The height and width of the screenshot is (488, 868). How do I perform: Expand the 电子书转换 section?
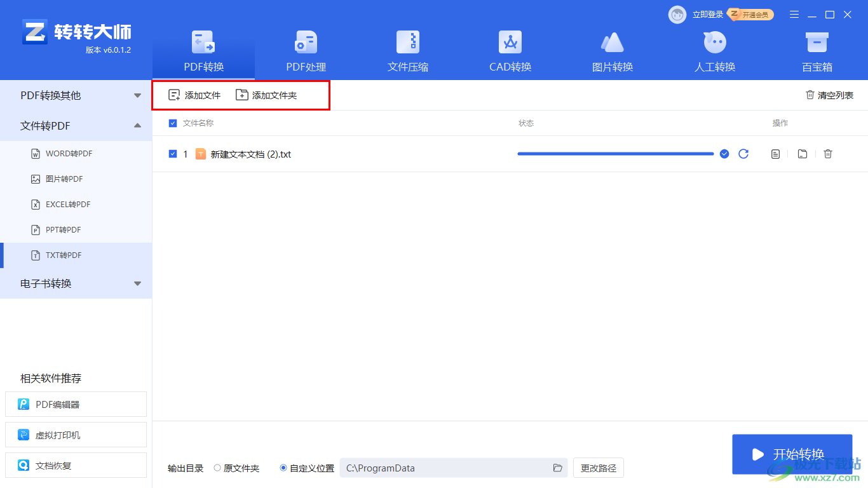point(76,283)
